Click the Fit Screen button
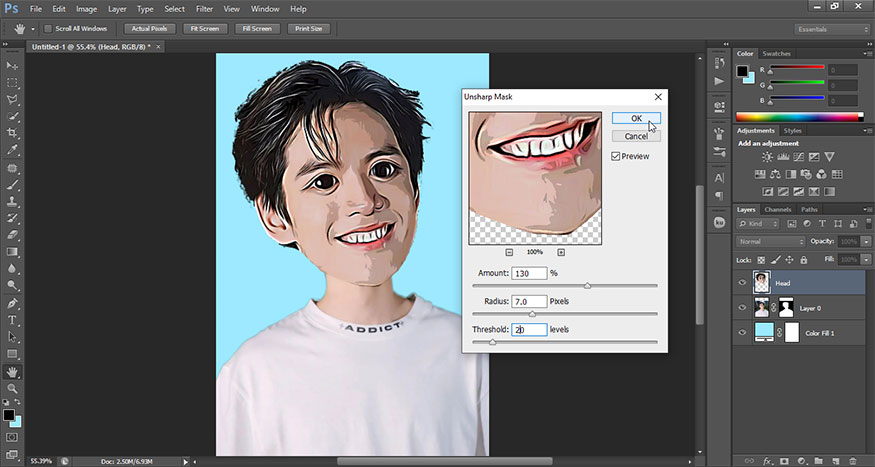 (x=203, y=28)
